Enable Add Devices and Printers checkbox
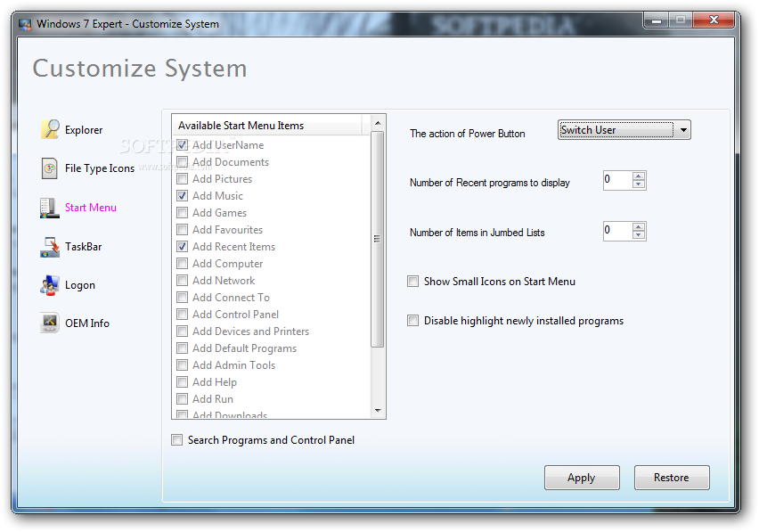Screen dimensions: 759x532 tap(182, 331)
